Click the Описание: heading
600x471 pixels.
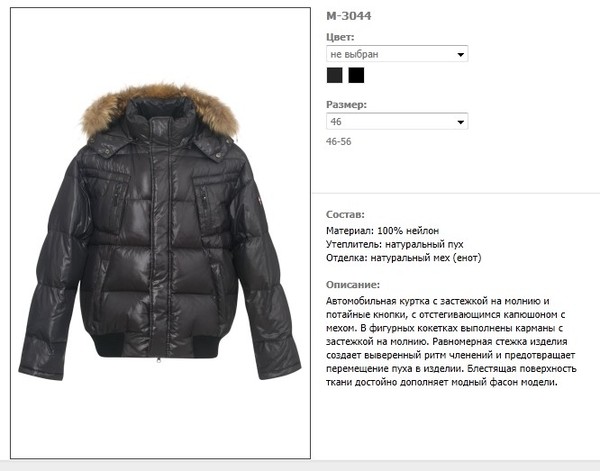pos(353,285)
